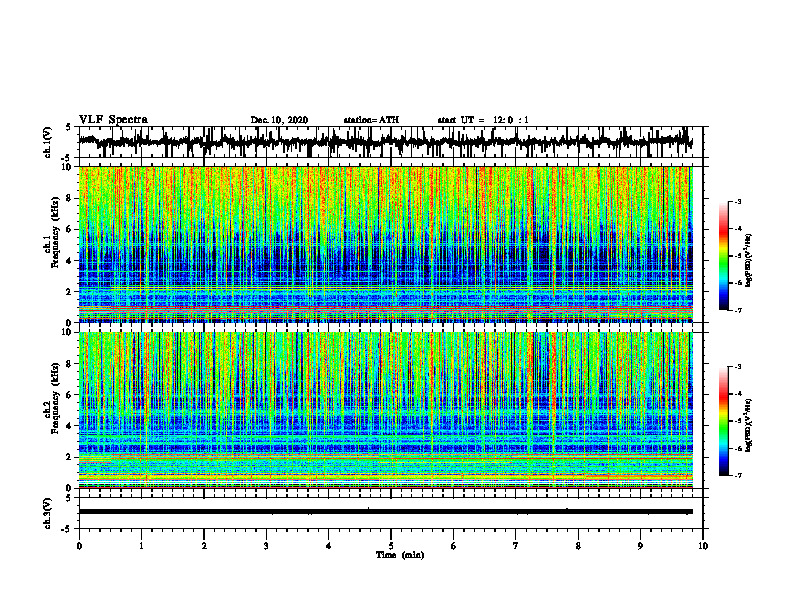This screenshot has width=792, height=612.
Task: Click the ch.3 flat waveform trace
Action: 386,512
